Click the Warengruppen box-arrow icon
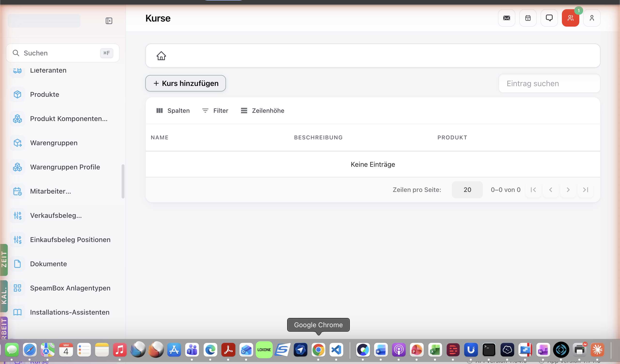 17,143
